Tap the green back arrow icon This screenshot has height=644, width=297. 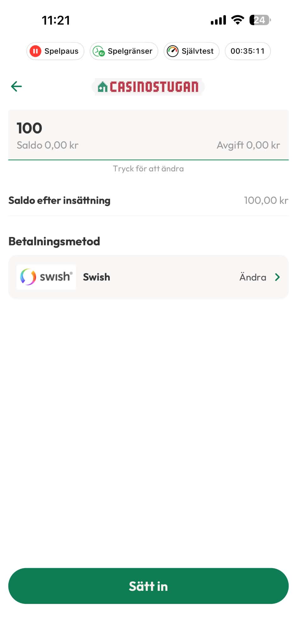(16, 86)
